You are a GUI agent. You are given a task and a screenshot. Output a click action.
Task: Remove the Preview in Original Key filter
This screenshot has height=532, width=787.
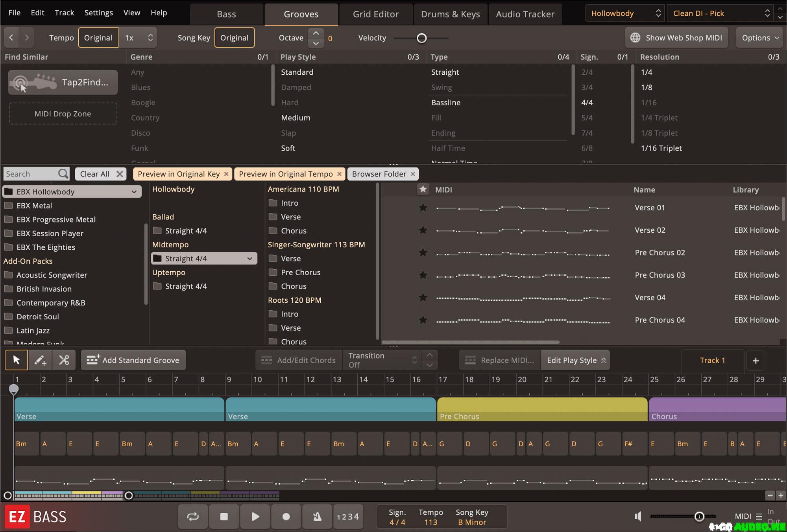pos(226,174)
